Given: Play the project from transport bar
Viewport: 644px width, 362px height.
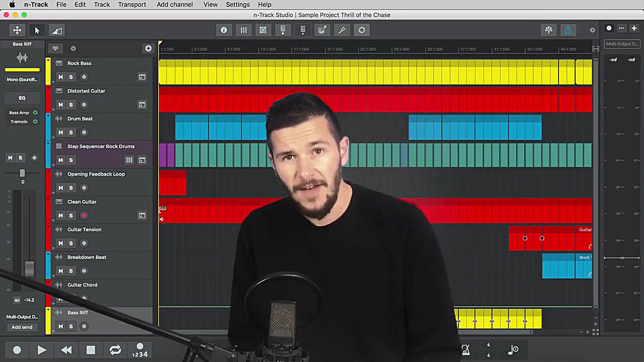Looking at the screenshot, I should pyautogui.click(x=42, y=350).
